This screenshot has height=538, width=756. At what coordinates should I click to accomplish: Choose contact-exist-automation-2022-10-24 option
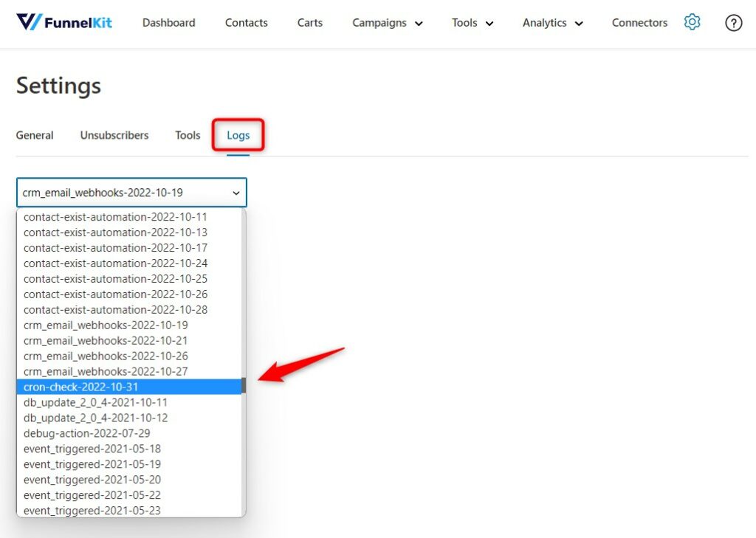pos(128,263)
